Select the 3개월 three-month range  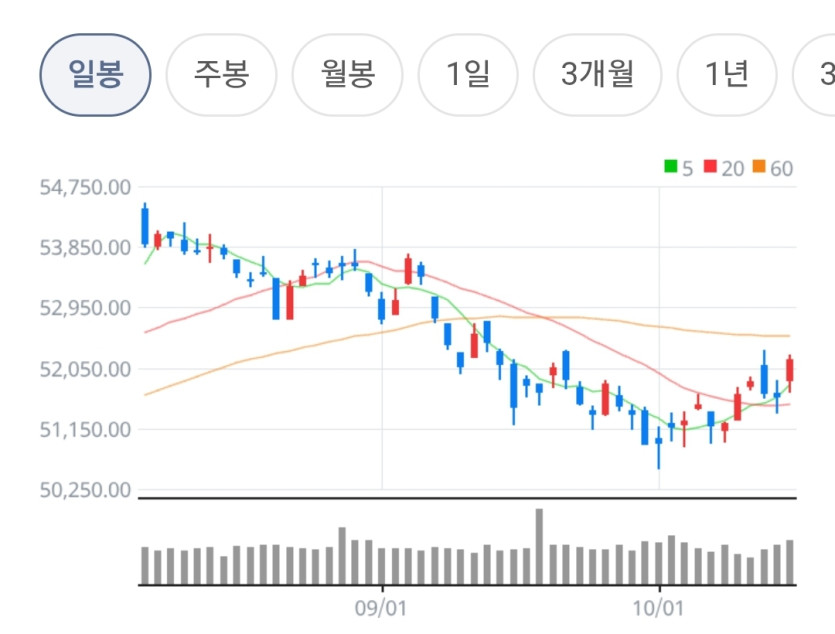[x=597, y=75]
